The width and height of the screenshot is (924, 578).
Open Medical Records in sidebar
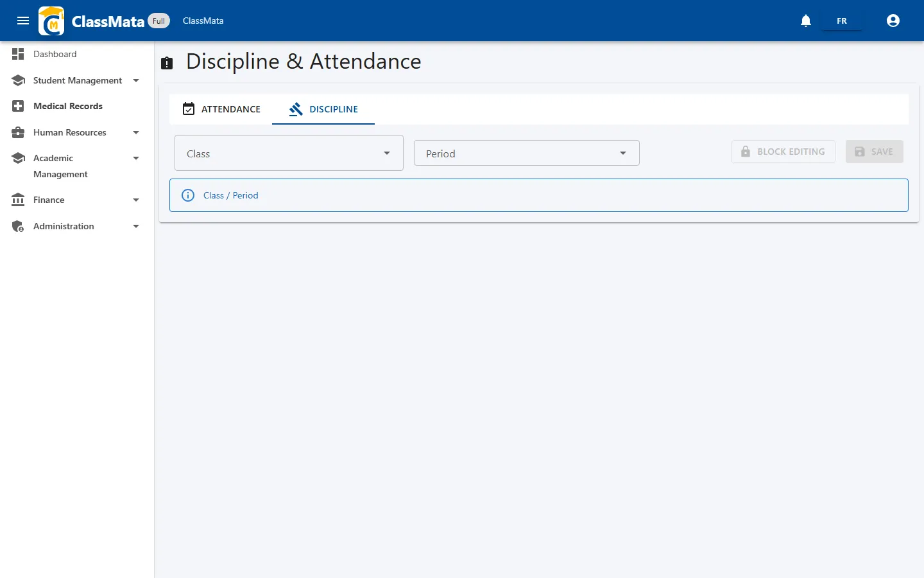(x=77, y=106)
